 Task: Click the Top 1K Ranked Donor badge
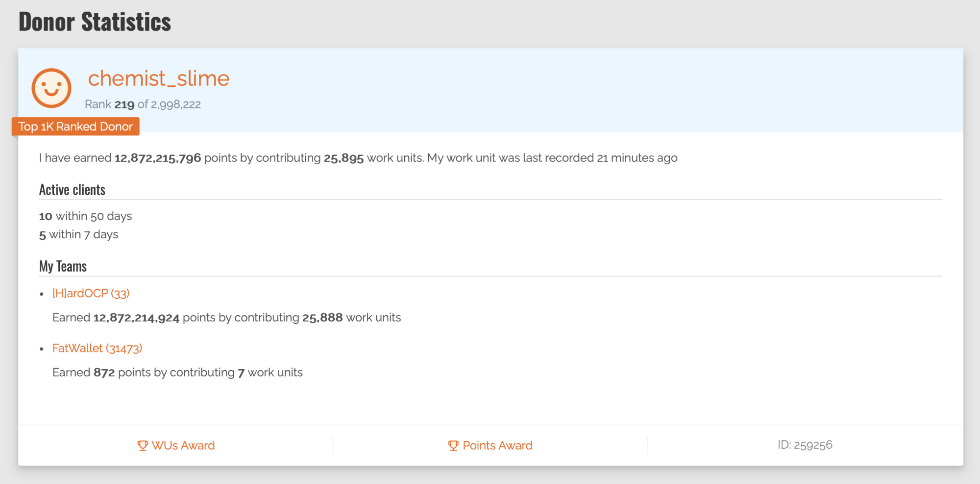(x=75, y=127)
